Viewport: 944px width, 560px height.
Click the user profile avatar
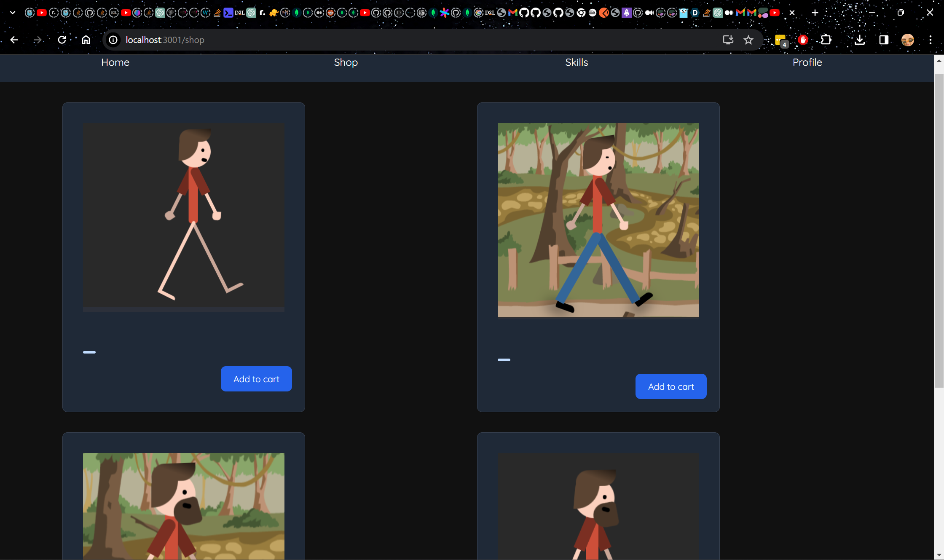(907, 40)
